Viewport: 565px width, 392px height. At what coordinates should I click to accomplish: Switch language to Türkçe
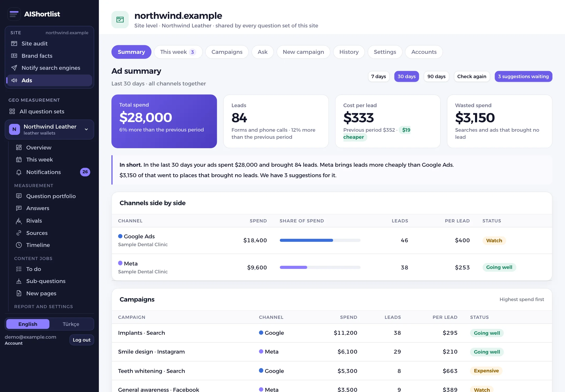point(71,324)
